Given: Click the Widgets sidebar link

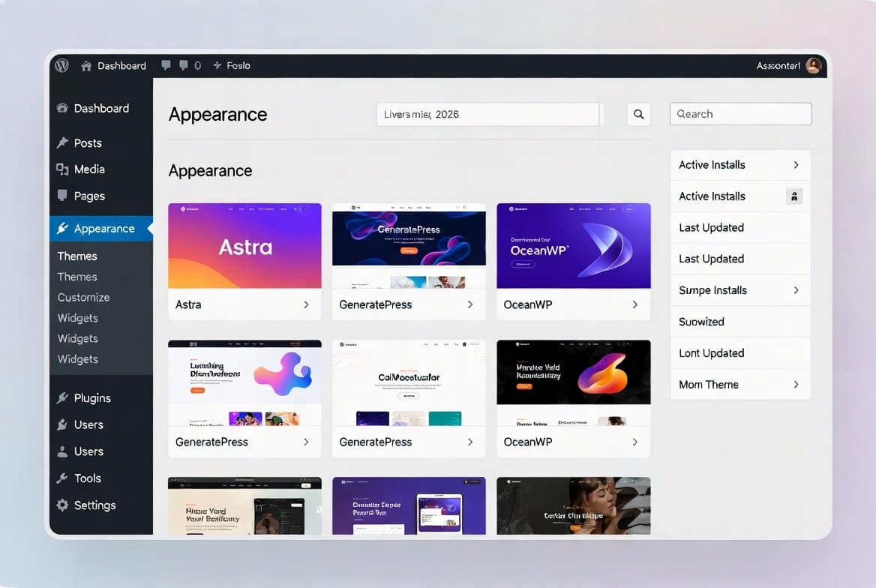Looking at the screenshot, I should point(77,317).
